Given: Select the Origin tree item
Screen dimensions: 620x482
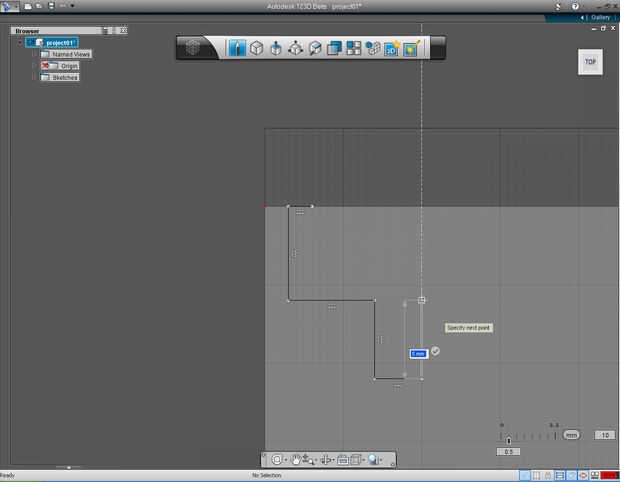Looking at the screenshot, I should click(60, 66).
